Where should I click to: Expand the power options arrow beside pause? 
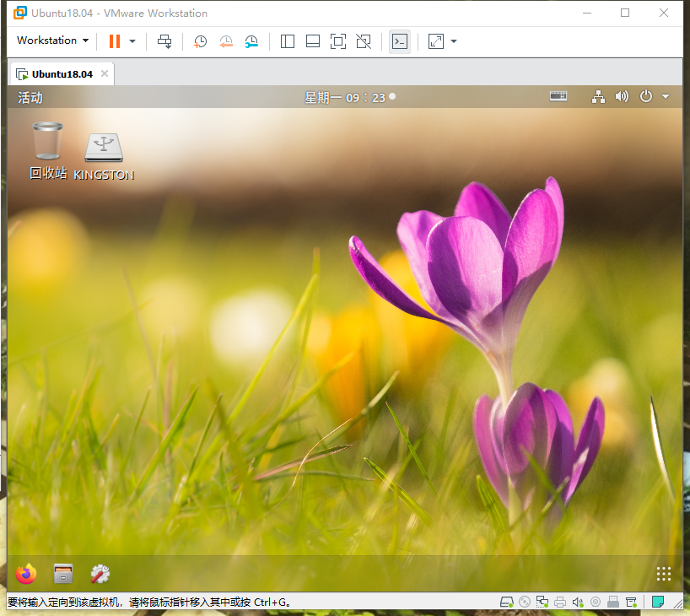click(x=132, y=41)
